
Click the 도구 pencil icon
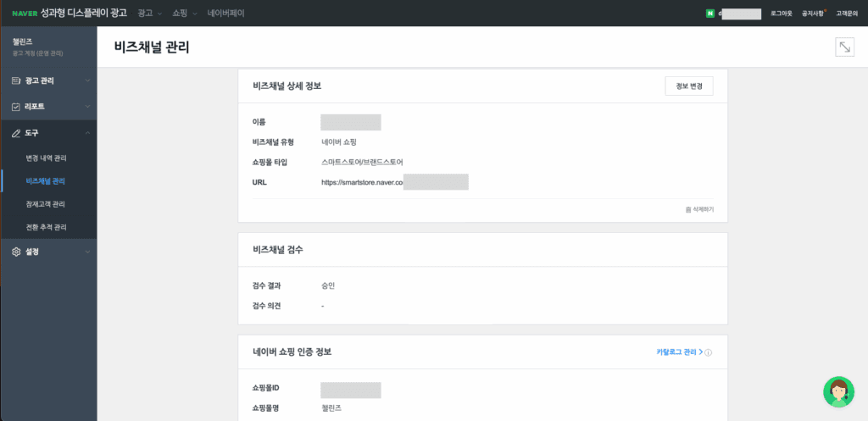point(16,133)
